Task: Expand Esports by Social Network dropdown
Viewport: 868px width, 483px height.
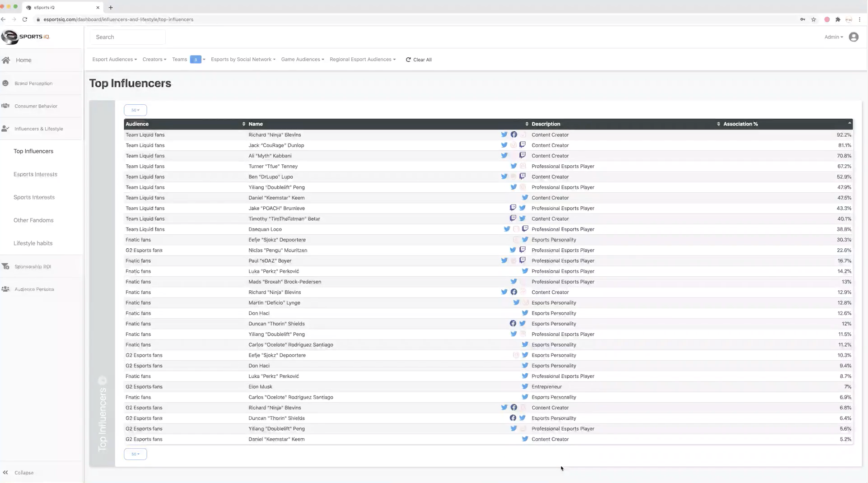Action: pos(243,60)
